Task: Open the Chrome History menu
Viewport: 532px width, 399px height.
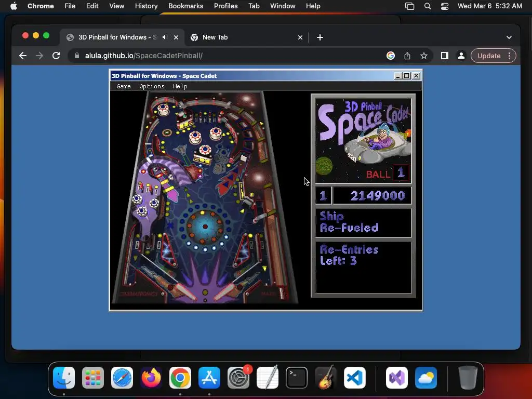Action: 146,6
